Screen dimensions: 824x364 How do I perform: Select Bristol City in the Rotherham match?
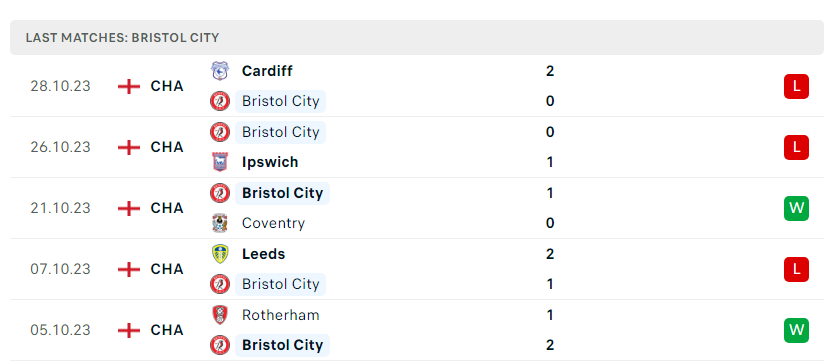click(x=282, y=345)
